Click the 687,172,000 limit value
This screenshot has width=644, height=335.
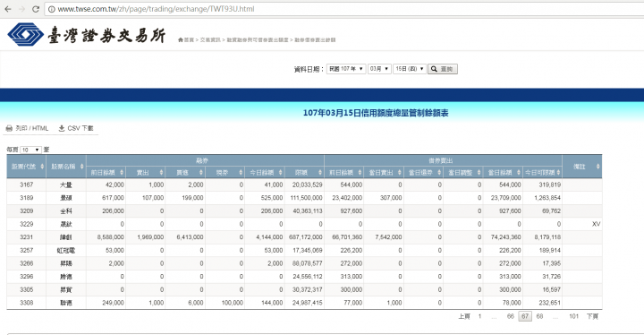pos(306,237)
